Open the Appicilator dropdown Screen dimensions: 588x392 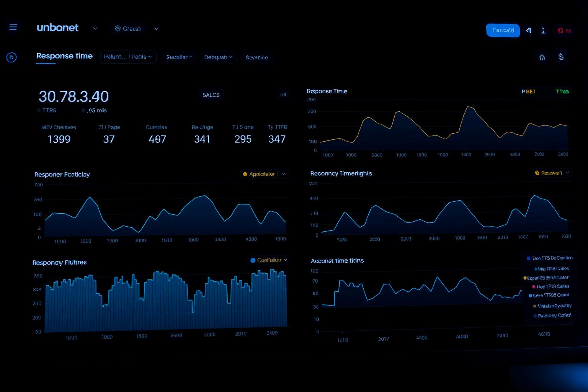tap(264, 174)
